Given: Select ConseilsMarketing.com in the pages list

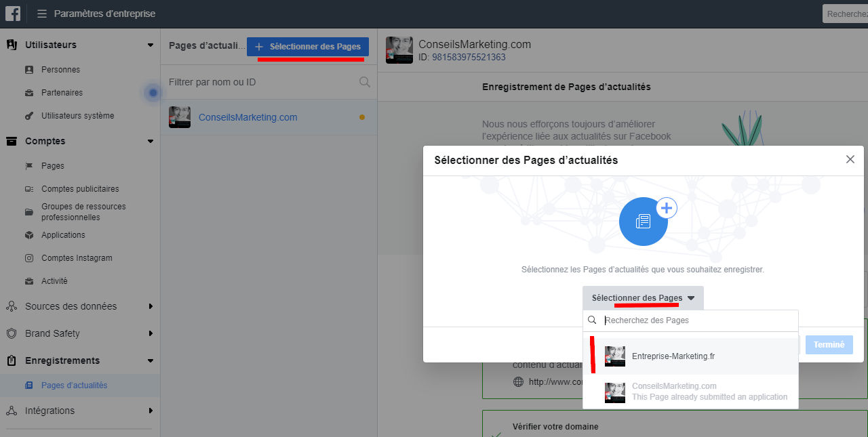Looking at the screenshot, I should pos(269,117).
